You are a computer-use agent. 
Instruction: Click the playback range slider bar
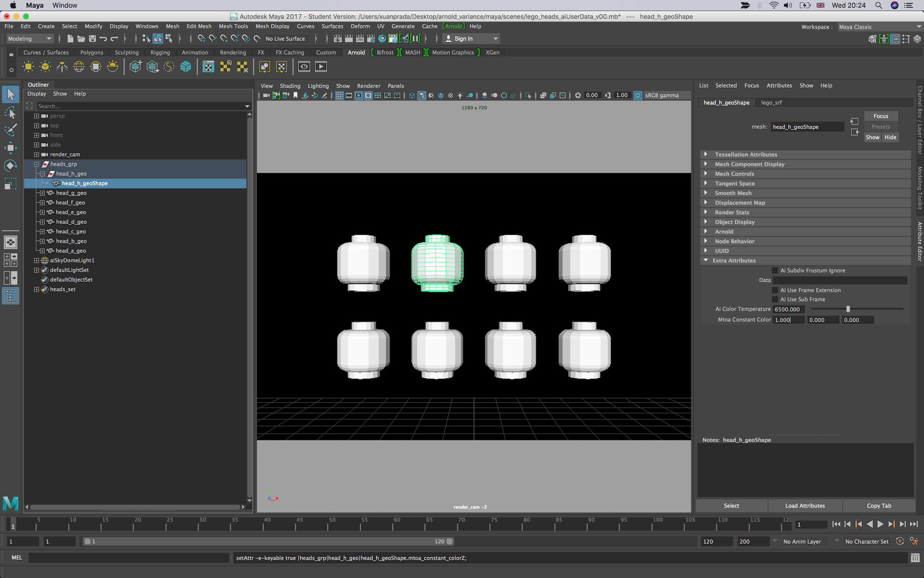(x=269, y=541)
